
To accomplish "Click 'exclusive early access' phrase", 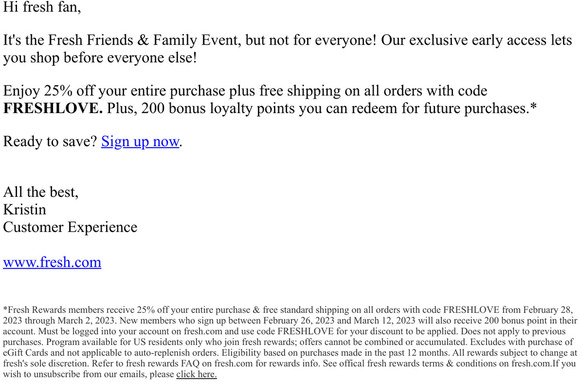I will (478, 40).
